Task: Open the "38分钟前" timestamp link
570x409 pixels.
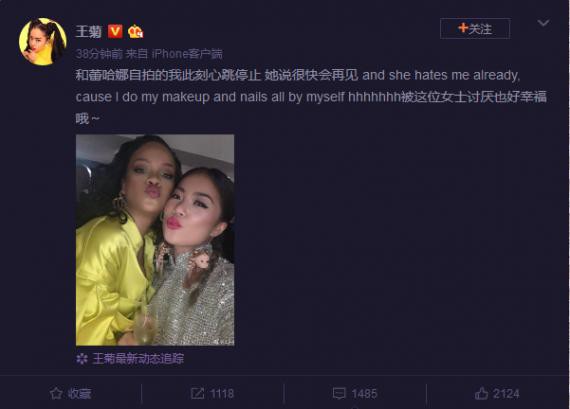Action: 99,54
